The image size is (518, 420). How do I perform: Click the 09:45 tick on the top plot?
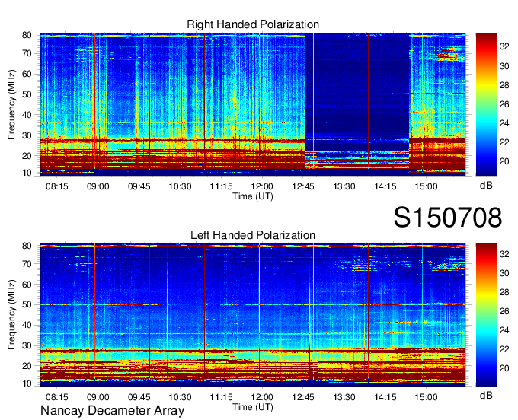point(139,186)
